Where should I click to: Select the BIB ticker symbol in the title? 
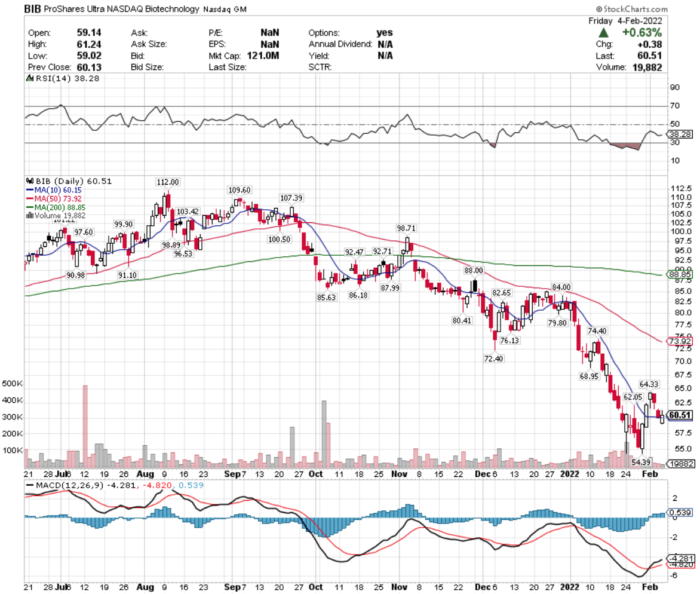click(32, 9)
